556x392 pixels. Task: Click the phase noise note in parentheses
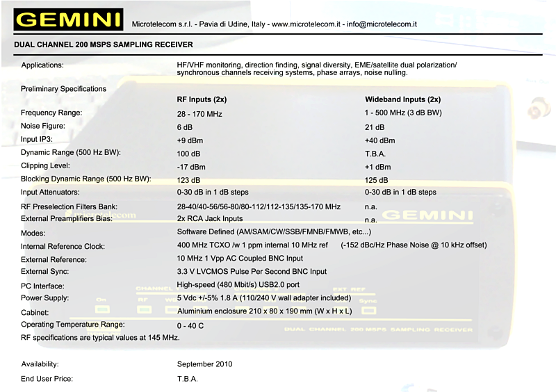pyautogui.click(x=414, y=245)
